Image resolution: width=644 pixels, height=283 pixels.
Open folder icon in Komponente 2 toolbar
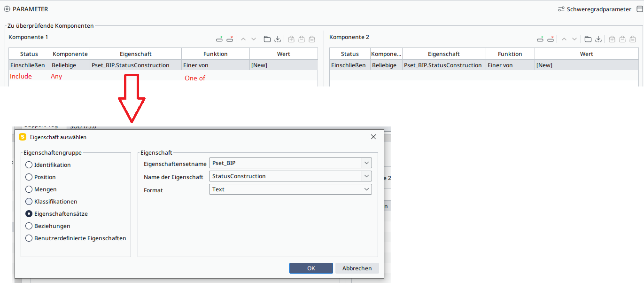(588, 39)
